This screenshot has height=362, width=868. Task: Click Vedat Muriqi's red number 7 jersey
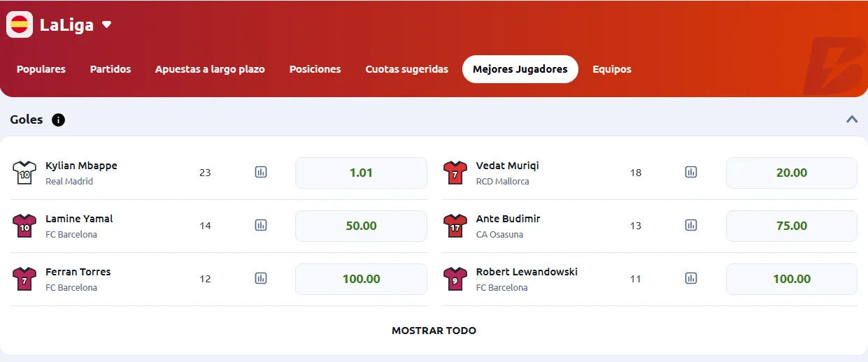coord(455,173)
